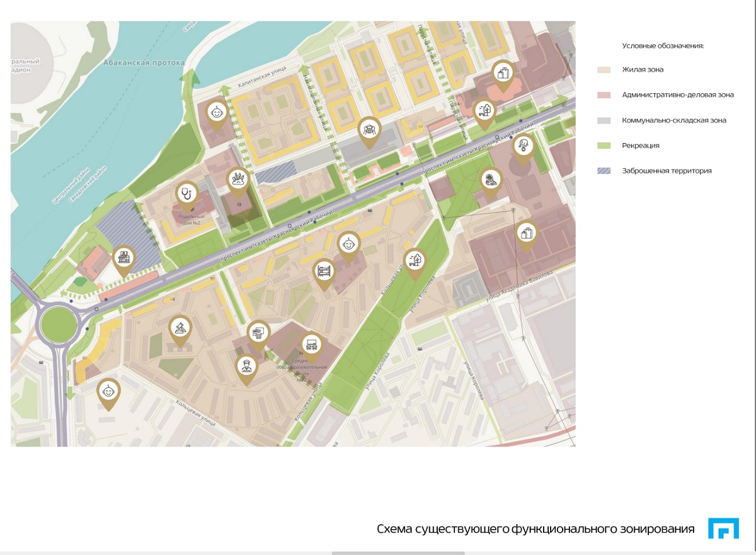Select the gavel courthouse map pin
The width and height of the screenshot is (756, 555).
tap(180, 328)
